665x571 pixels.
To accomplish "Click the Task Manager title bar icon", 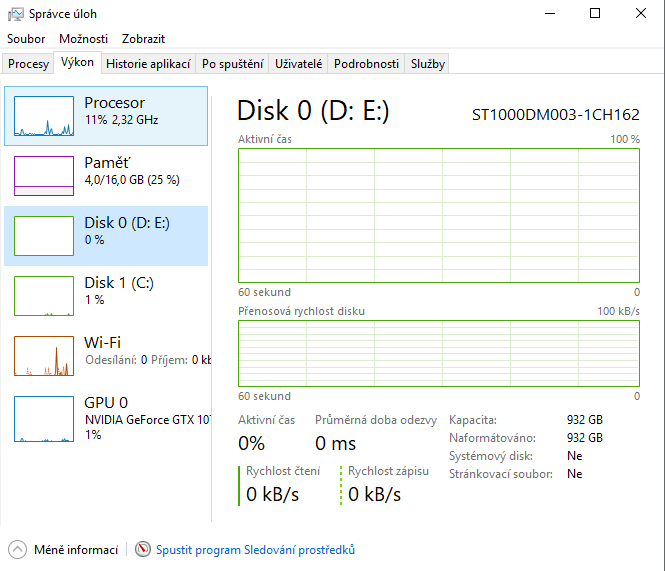I will click(17, 14).
